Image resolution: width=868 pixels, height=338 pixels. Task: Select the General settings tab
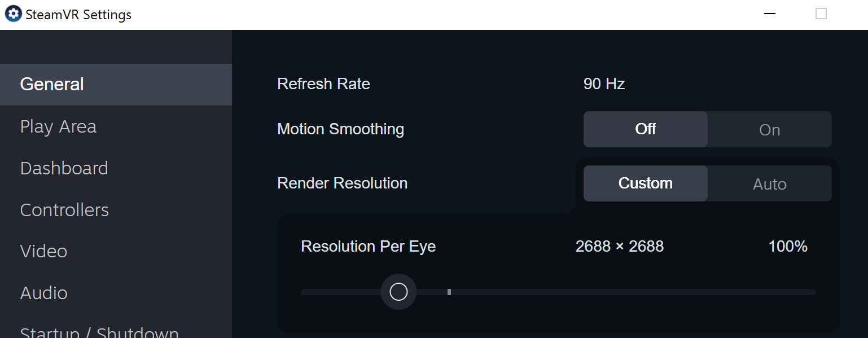(x=52, y=85)
